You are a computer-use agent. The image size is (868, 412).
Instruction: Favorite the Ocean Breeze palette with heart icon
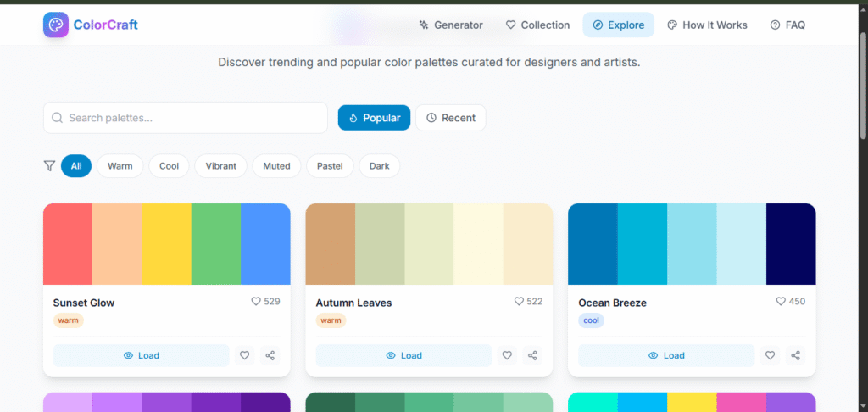point(770,355)
